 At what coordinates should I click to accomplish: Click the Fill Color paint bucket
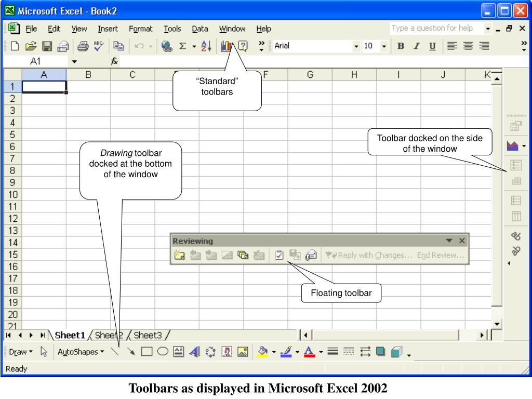262,352
